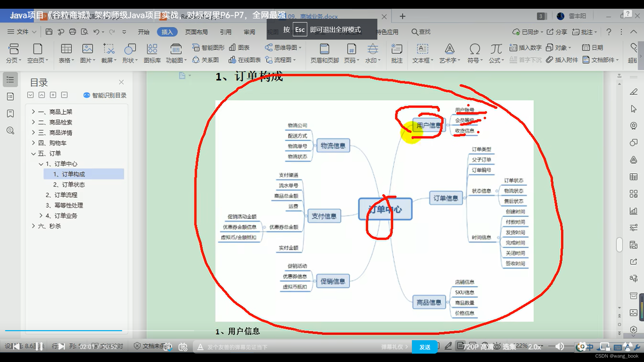The width and height of the screenshot is (644, 362).
Task: Expand the 四、购物车 outline node
Action: (x=33, y=143)
